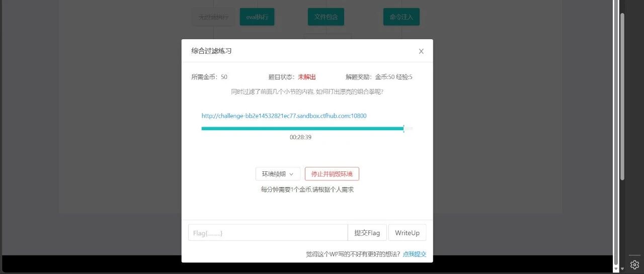This screenshot has width=644, height=274.
Task: Expand the 环境续期 dropdown
Action: [x=278, y=174]
